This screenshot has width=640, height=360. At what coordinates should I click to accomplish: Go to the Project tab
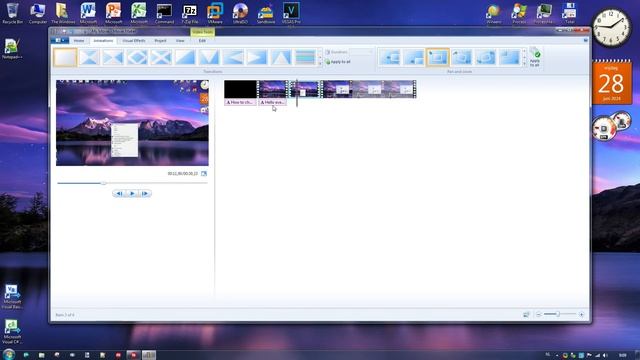coord(160,41)
